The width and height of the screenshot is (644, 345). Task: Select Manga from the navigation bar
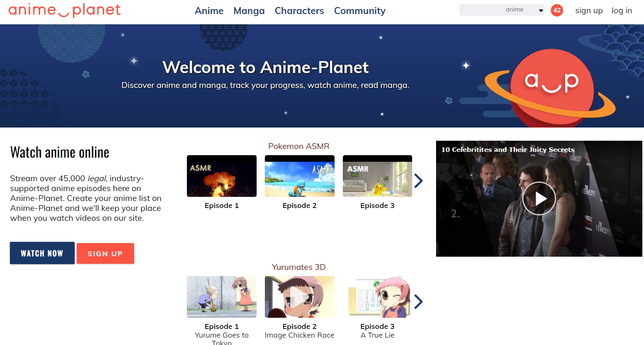249,11
